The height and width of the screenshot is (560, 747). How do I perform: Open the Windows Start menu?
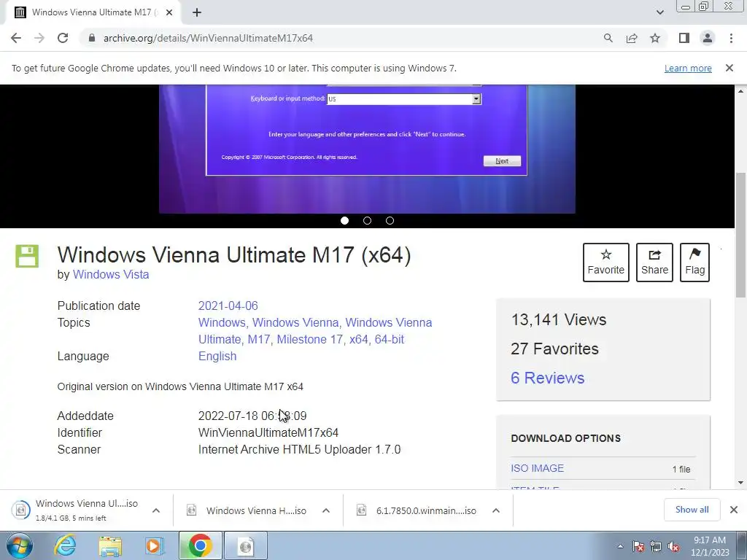click(19, 545)
